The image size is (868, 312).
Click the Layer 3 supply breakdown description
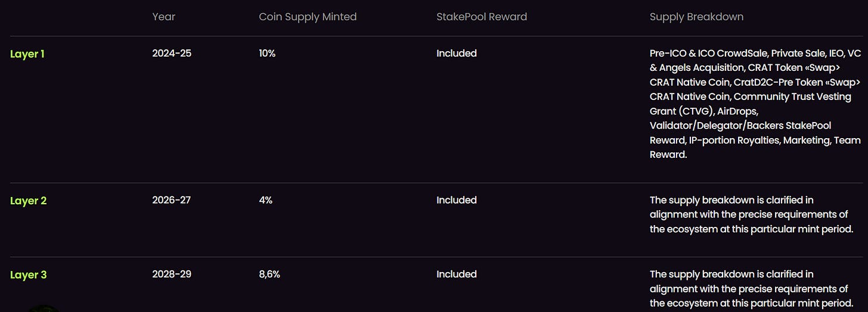pos(751,289)
